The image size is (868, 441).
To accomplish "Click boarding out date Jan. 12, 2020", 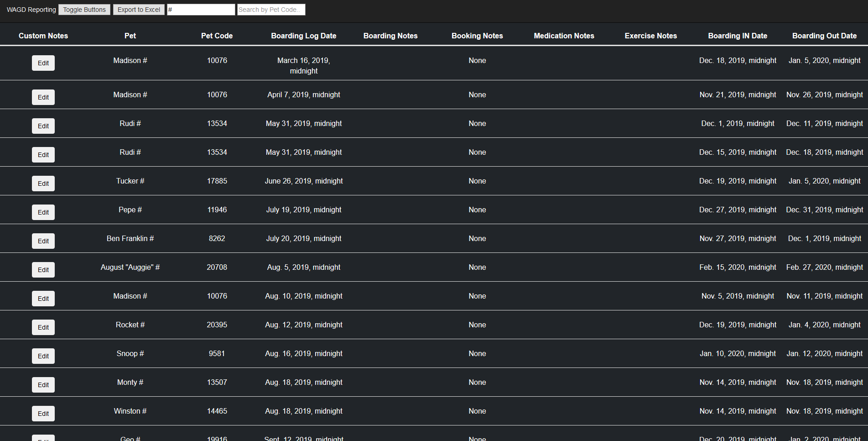I will click(x=825, y=353).
